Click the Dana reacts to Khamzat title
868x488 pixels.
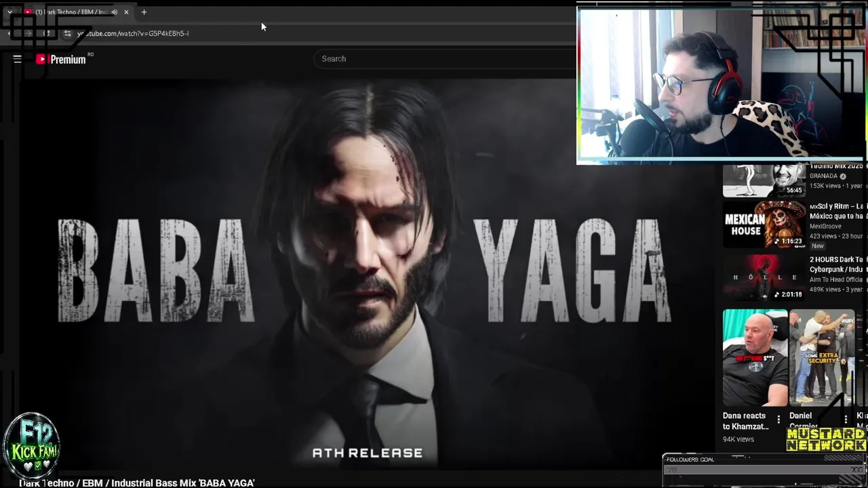click(746, 421)
